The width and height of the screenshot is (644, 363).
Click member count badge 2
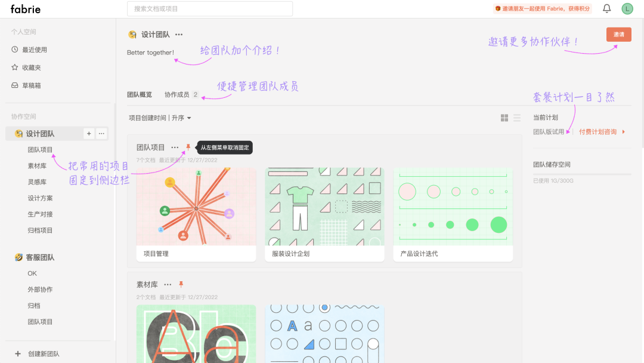click(x=196, y=94)
